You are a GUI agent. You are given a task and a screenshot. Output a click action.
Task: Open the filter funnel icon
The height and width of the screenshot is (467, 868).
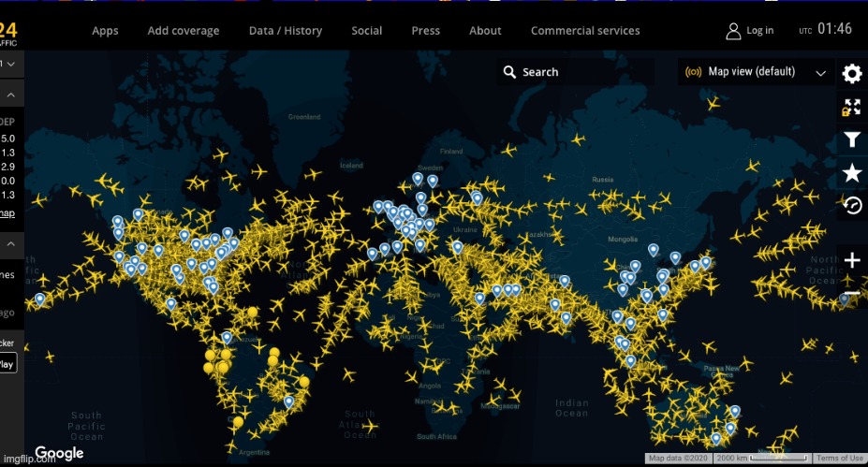(x=852, y=139)
